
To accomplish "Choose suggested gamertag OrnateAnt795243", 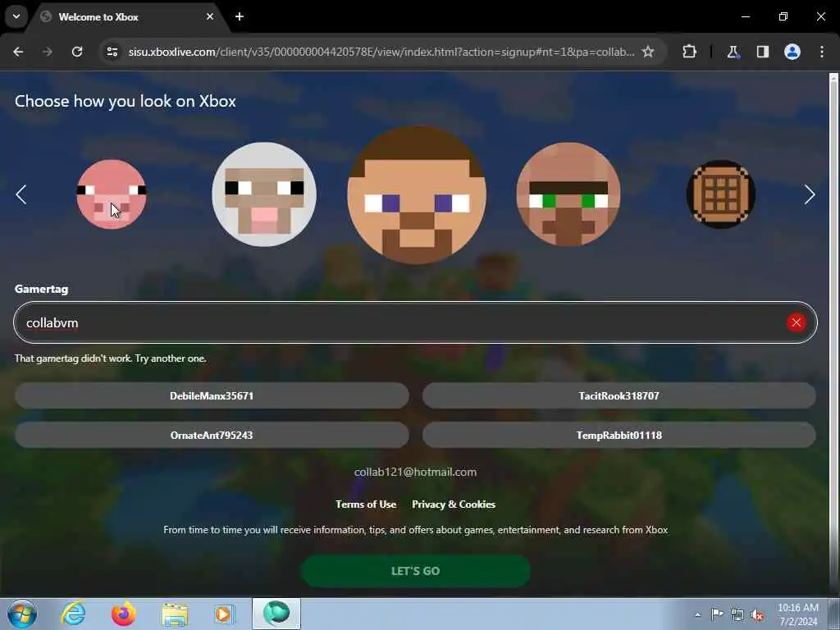I will [x=212, y=435].
